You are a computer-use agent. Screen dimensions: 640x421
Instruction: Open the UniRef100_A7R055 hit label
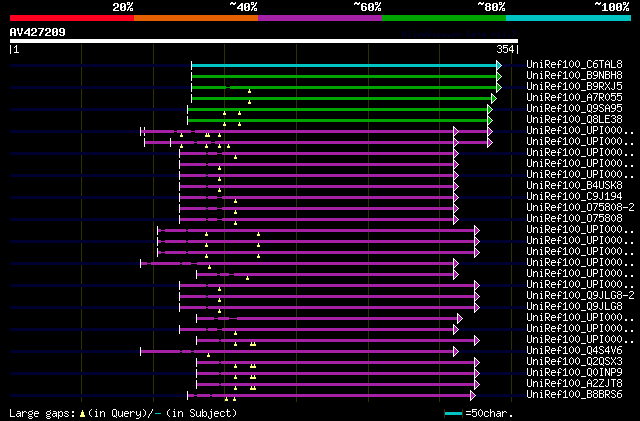tap(574, 97)
